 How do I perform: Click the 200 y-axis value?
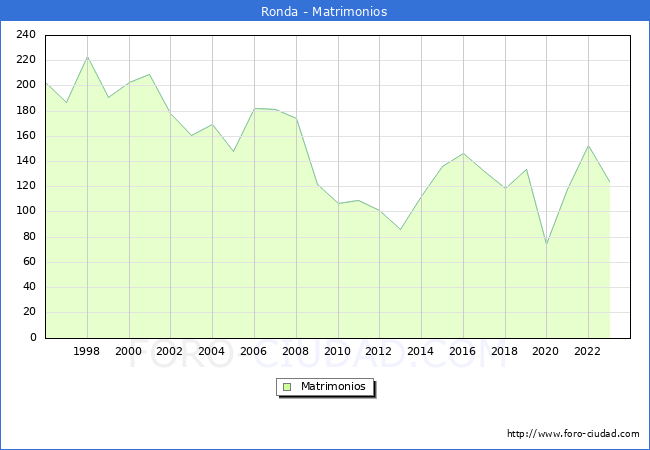tap(26, 85)
